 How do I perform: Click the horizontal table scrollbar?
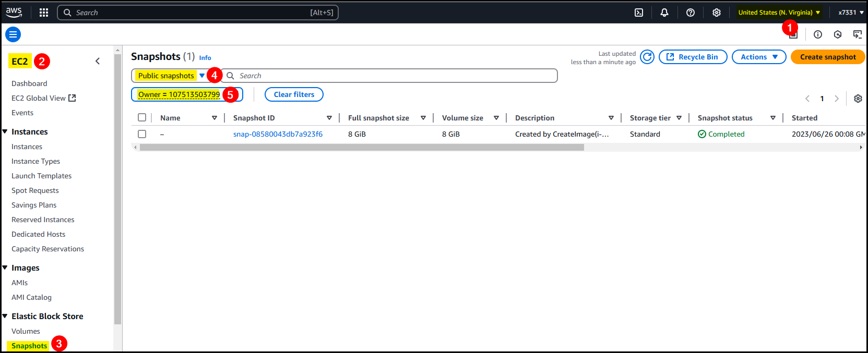coord(362,148)
